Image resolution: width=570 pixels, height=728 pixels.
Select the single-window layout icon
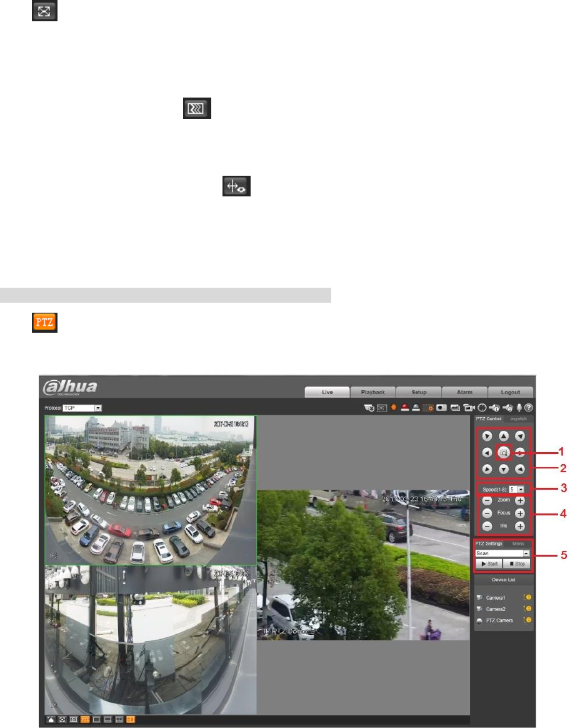96,720
